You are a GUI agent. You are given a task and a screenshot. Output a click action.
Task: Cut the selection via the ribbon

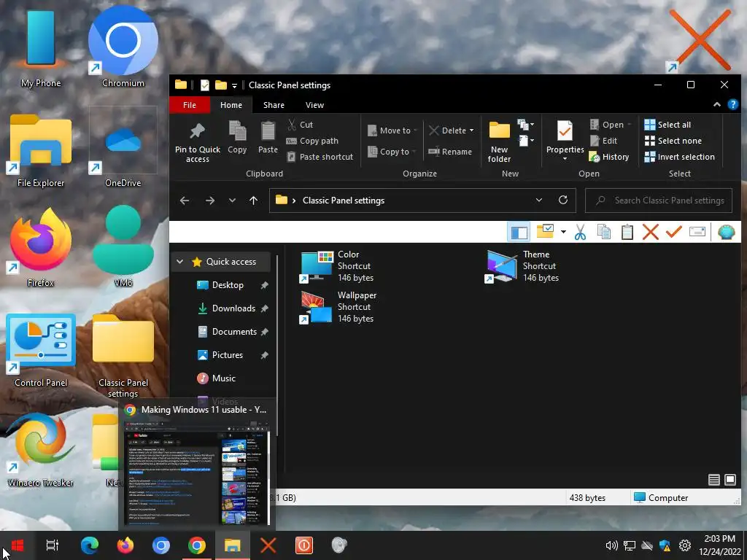coord(300,125)
